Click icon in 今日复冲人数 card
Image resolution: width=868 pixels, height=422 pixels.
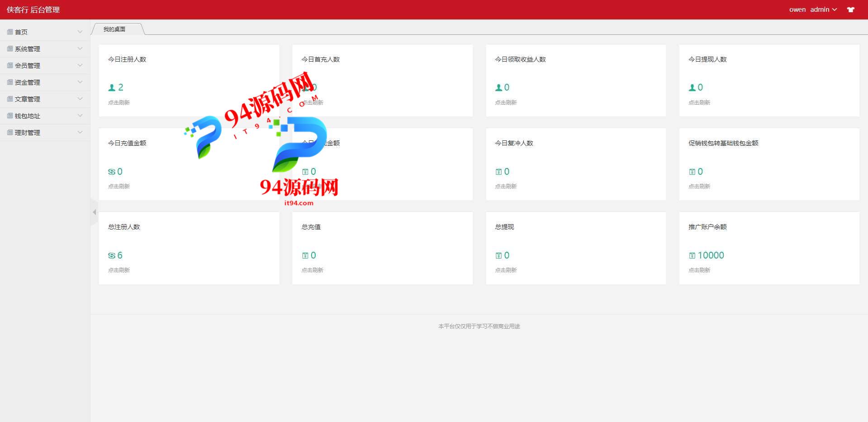tap(498, 172)
